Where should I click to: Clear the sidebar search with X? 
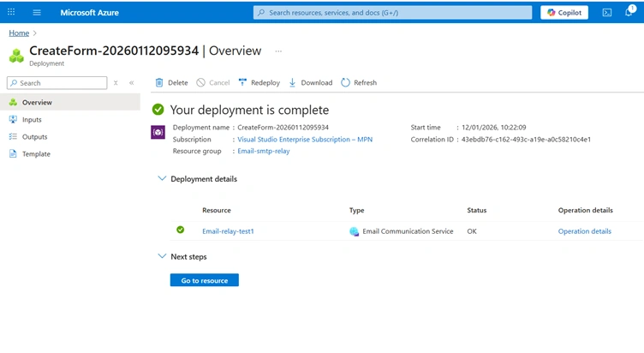click(116, 82)
